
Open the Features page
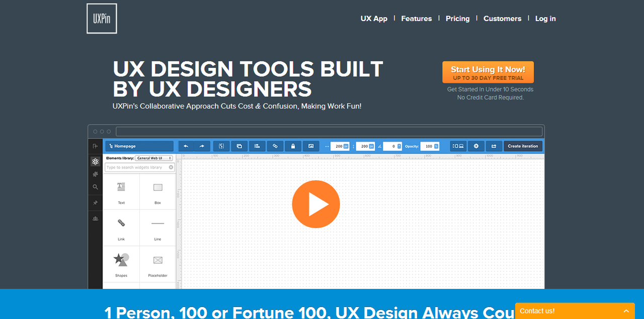[416, 19]
